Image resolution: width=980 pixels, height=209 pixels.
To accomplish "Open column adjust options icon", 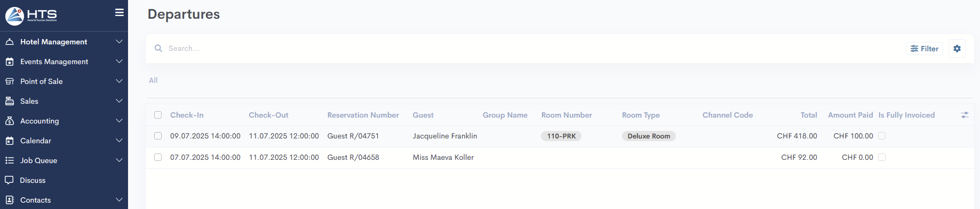I will coord(965,115).
